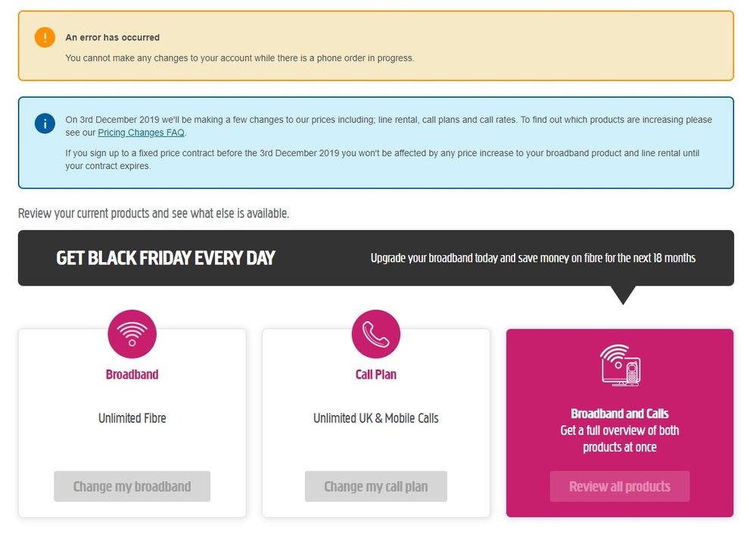The height and width of the screenshot is (534, 756).
Task: Click the banner's downward pointer arrow
Action: tap(623, 295)
